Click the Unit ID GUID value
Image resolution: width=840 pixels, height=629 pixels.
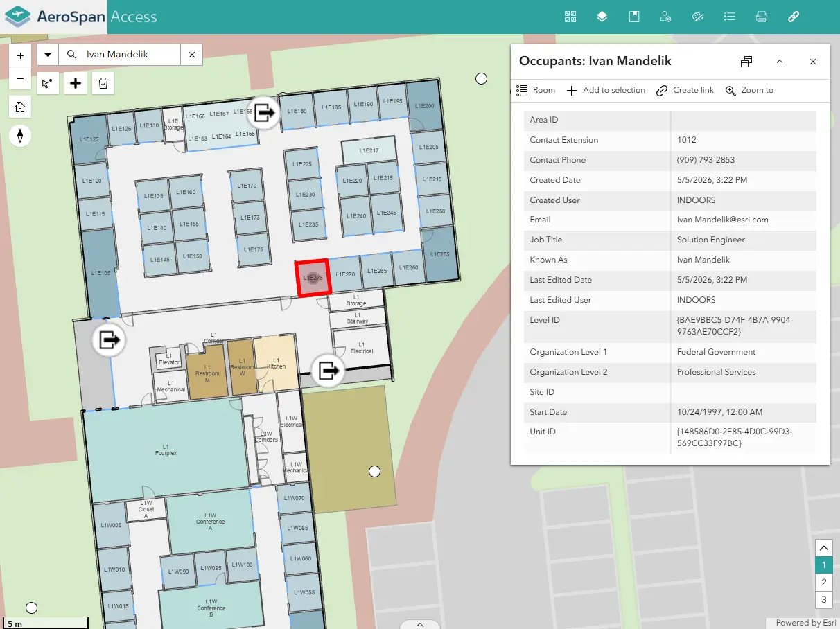tap(735, 437)
